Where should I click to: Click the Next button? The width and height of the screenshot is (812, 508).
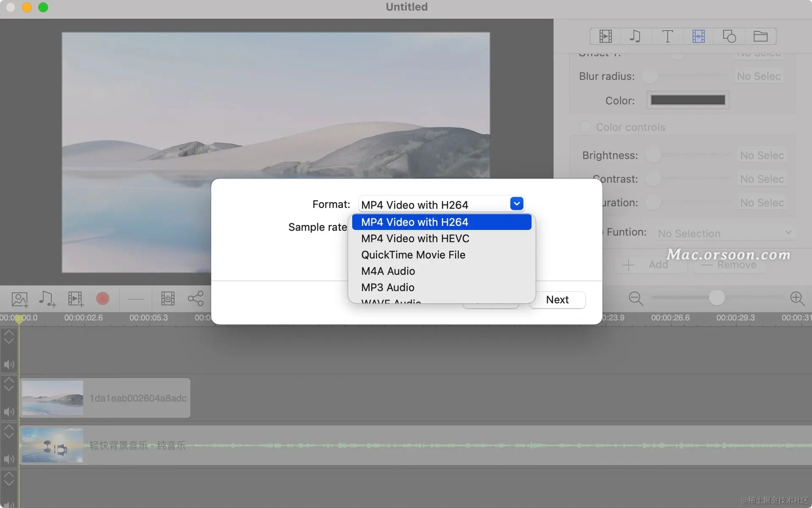click(557, 300)
